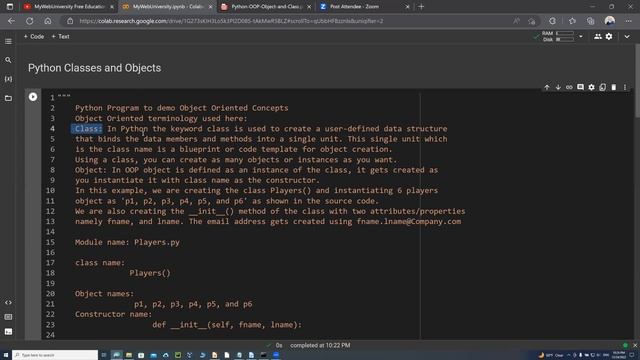Open Colab notebook settings gear in toolbar
Viewport: 640px width, 360px height.
[609, 36]
